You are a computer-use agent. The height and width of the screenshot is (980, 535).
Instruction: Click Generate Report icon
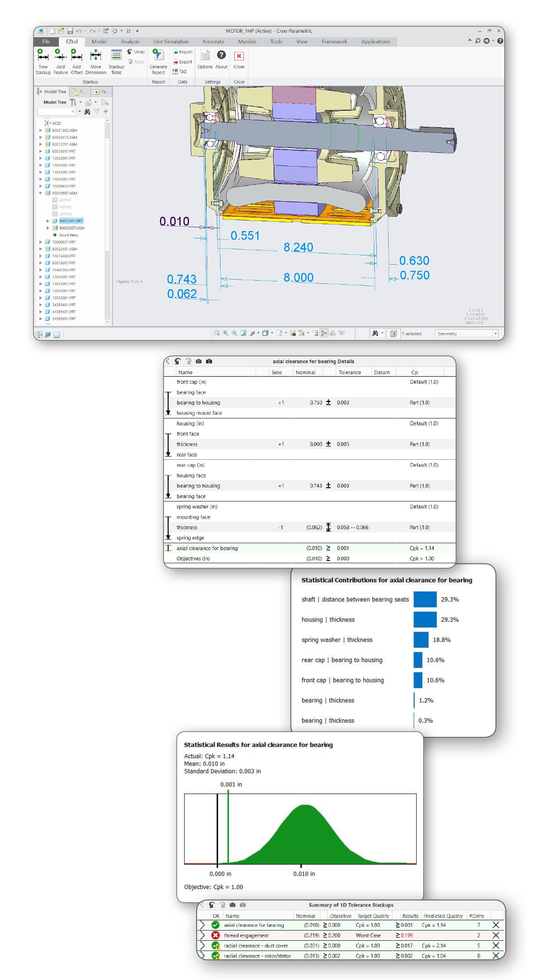pos(158,55)
